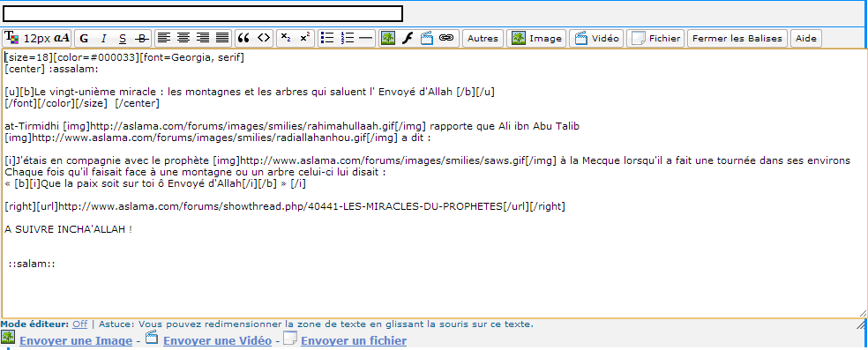Open the Envoyer une Vidéo link
868x350 pixels.
(218, 341)
